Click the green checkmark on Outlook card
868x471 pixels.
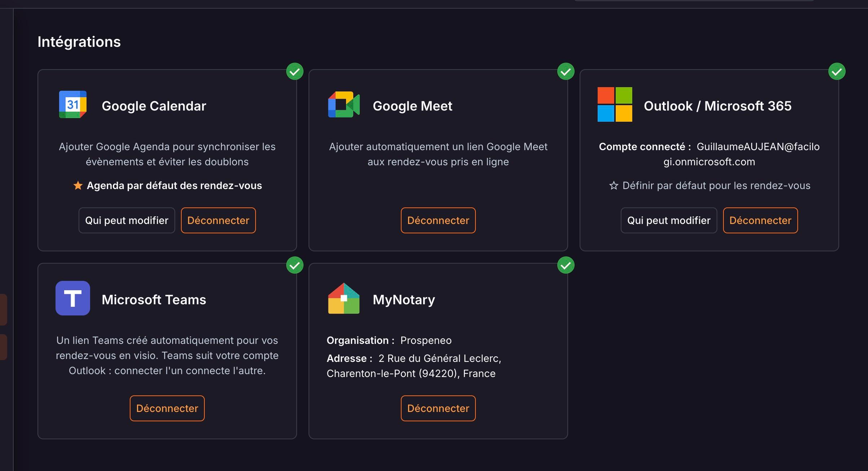837,71
